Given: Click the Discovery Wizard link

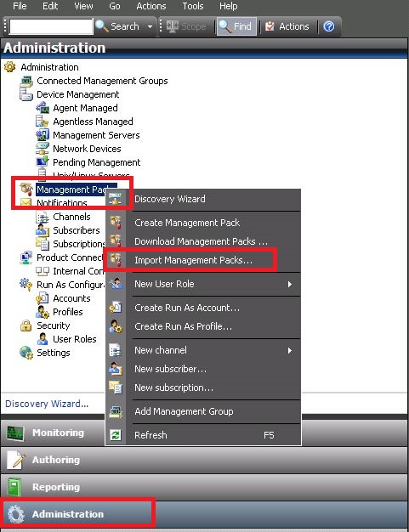Looking at the screenshot, I should click(x=47, y=404).
